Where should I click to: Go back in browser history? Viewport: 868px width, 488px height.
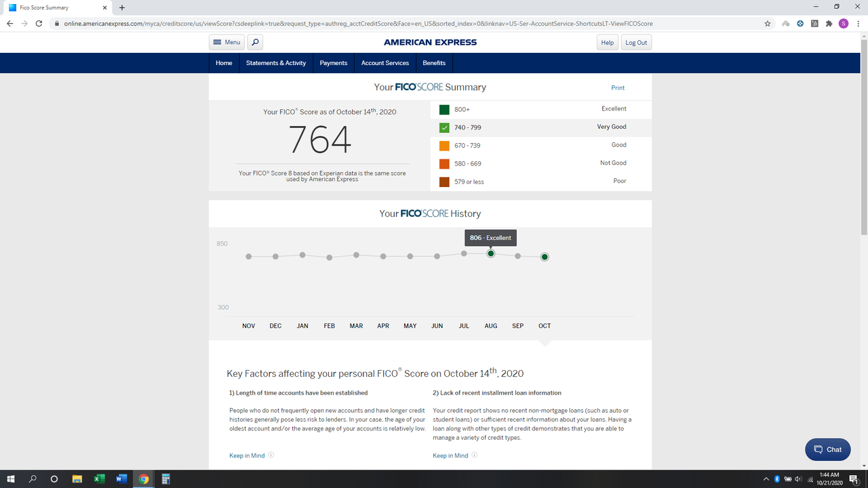click(9, 23)
